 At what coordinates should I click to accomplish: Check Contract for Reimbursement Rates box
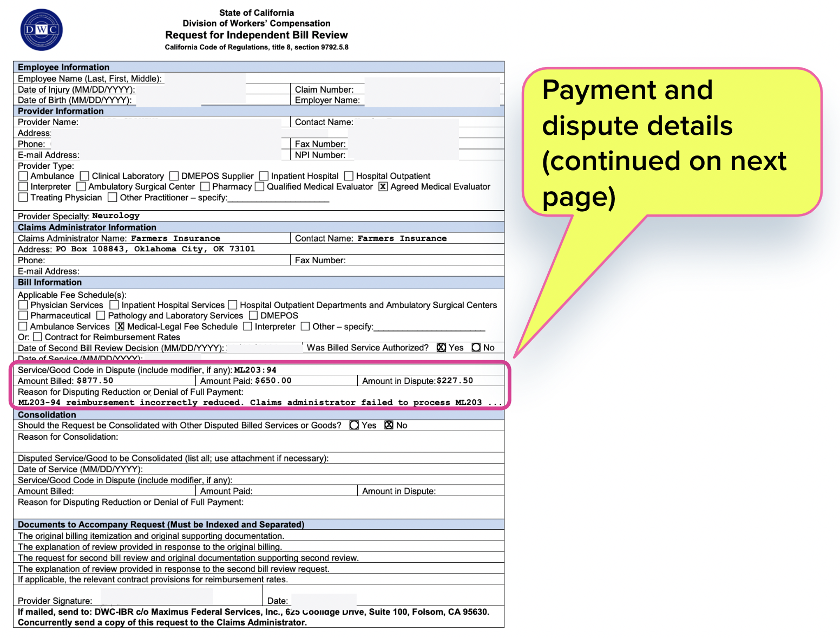(37, 337)
